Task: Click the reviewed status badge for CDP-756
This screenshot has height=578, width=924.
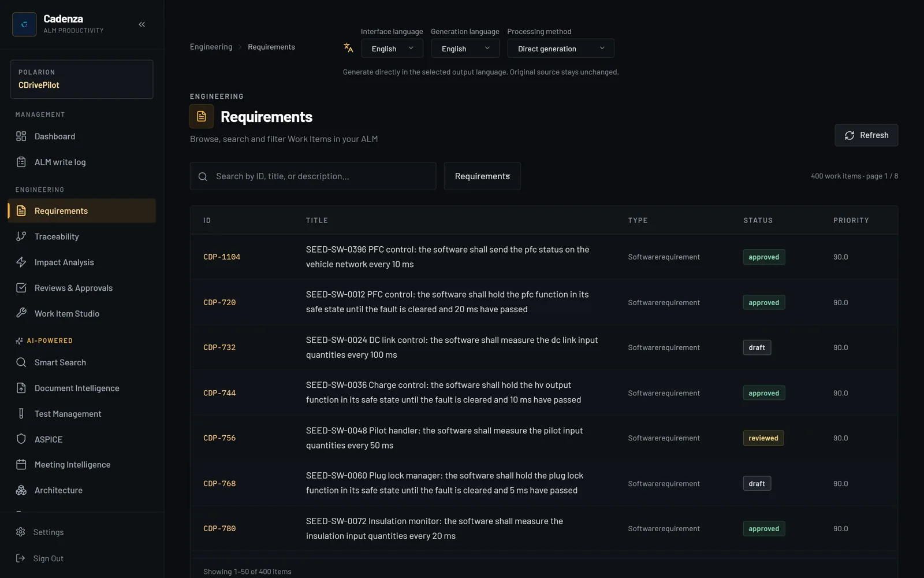Action: (x=763, y=438)
